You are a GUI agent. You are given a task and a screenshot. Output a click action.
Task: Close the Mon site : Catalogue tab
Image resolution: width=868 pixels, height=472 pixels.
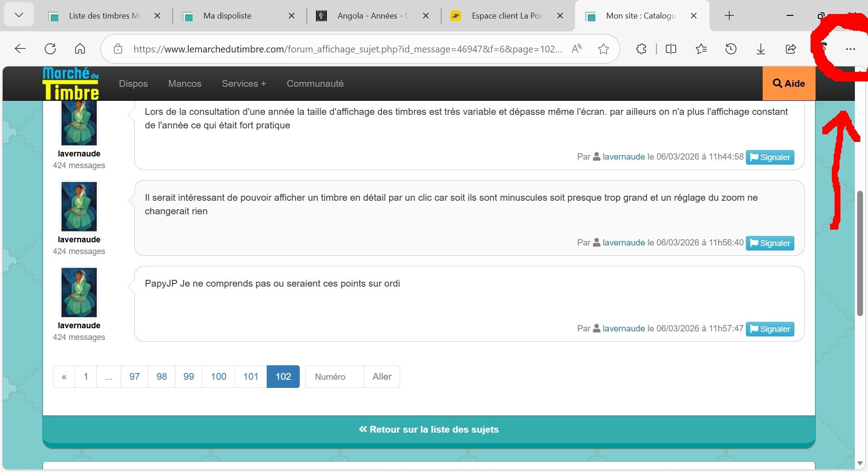[x=694, y=16]
